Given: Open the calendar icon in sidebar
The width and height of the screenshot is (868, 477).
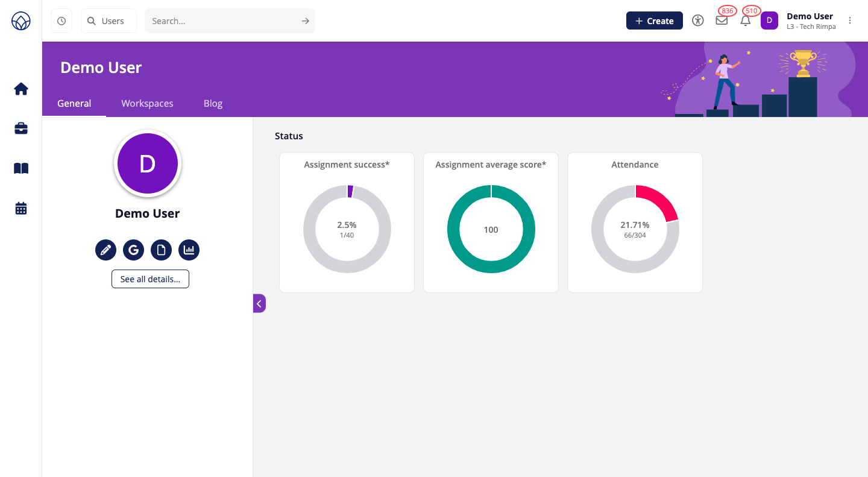Looking at the screenshot, I should tap(21, 209).
